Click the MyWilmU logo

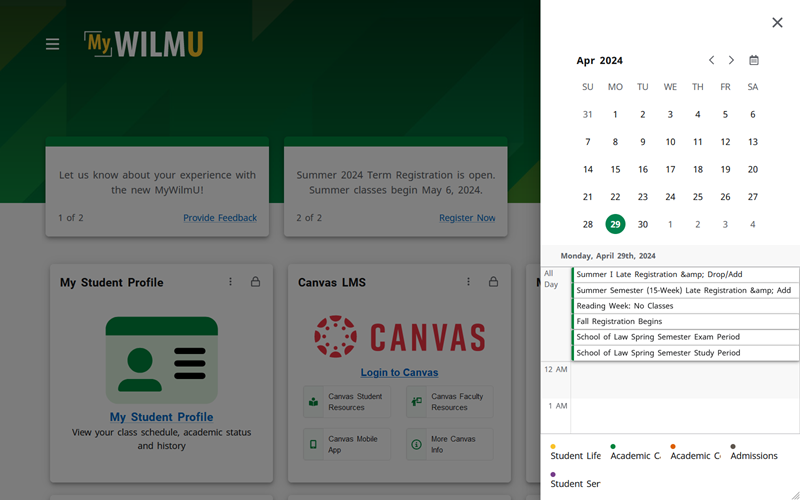pos(144,44)
